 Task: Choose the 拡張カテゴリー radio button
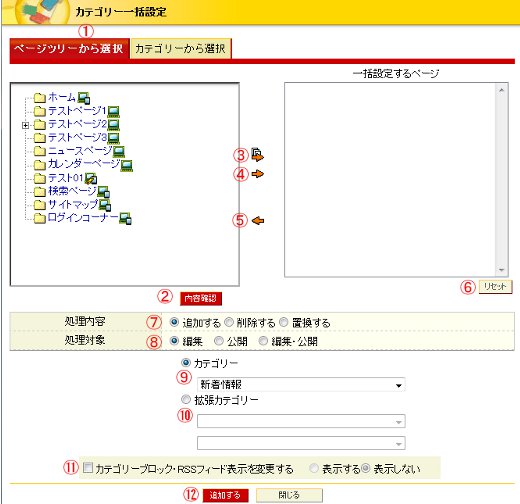point(185,399)
